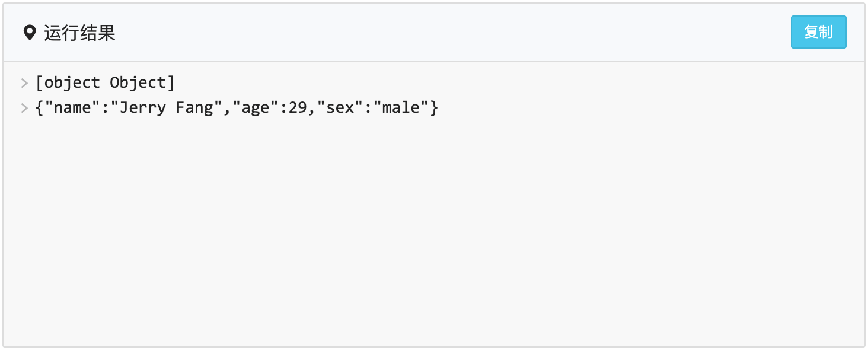Click the 运行结果 header label
Image resolution: width=868 pixels, height=350 pixels.
pos(79,33)
